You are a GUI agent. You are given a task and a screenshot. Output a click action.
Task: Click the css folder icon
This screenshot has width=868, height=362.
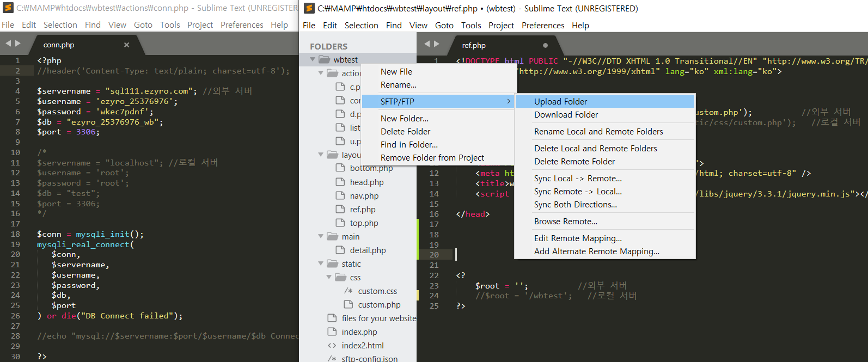pyautogui.click(x=341, y=277)
